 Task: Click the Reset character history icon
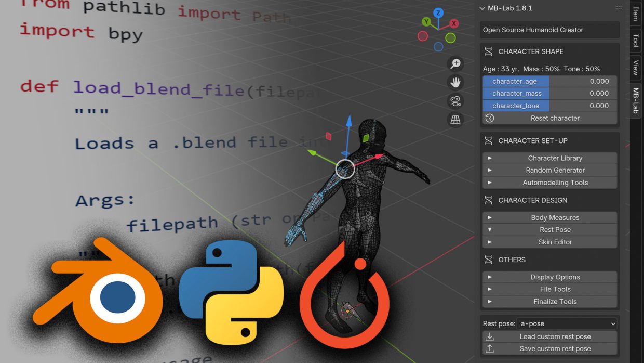coord(490,118)
